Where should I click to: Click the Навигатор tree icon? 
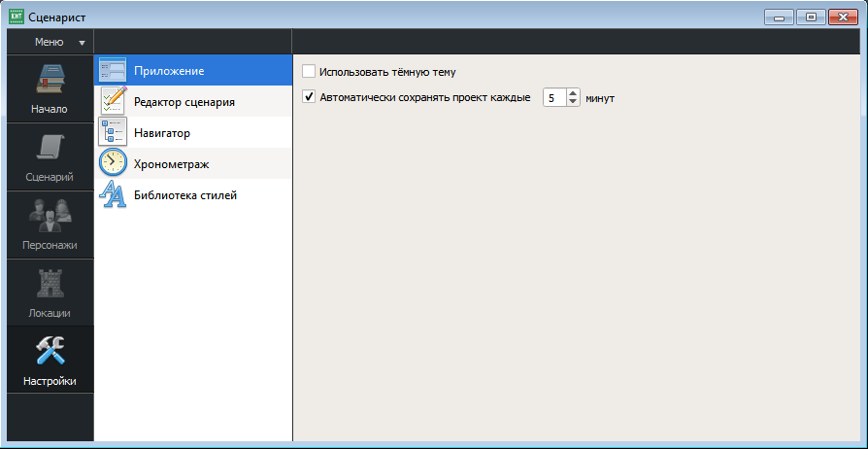(x=113, y=132)
